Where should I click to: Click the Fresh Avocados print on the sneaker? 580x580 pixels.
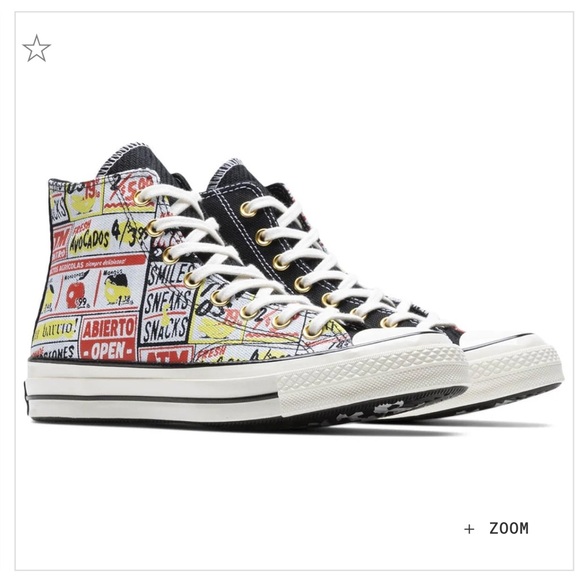[91, 238]
